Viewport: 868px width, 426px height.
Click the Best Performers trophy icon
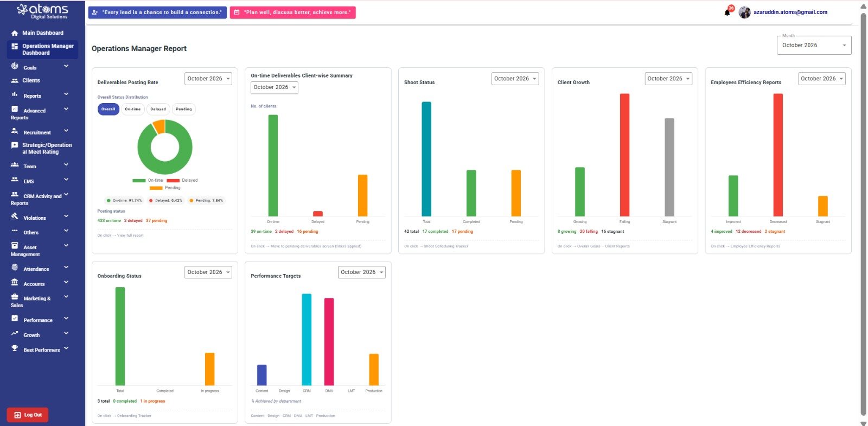tap(15, 348)
